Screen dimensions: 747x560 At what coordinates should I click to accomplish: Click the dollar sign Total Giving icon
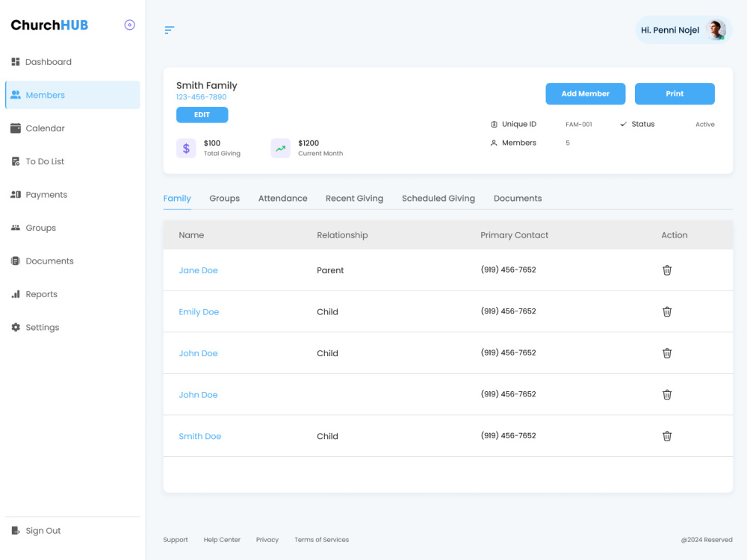(186, 148)
